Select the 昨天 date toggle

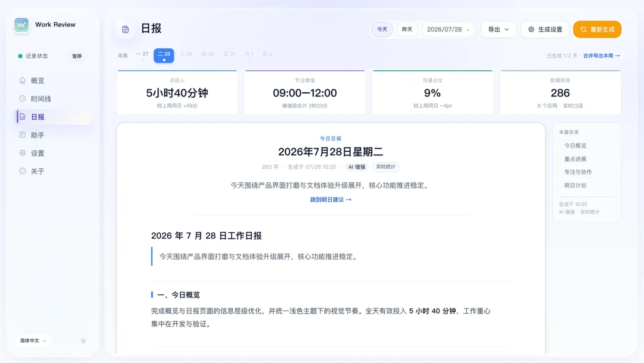[407, 29]
